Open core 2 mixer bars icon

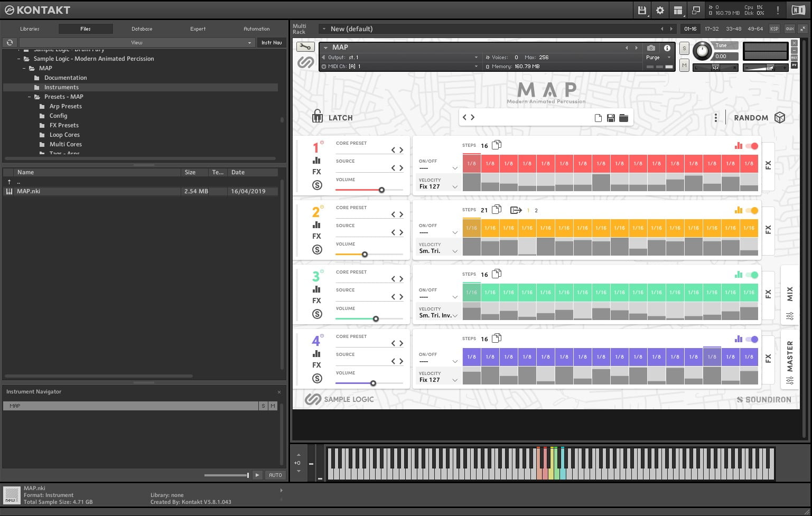pyautogui.click(x=316, y=224)
